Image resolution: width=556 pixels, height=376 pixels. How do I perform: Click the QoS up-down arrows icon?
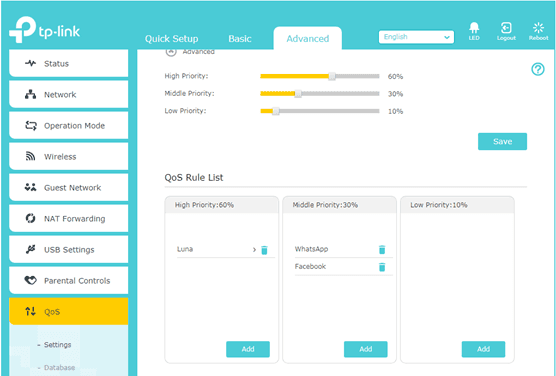coord(30,311)
